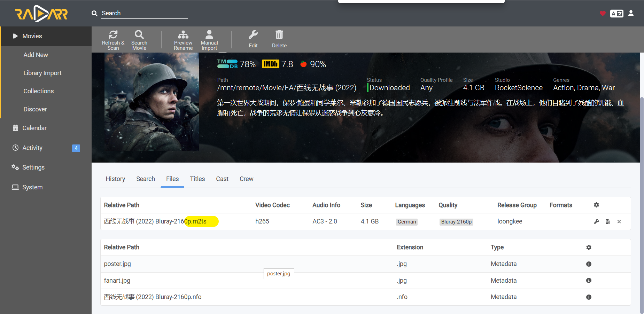Open the Collections page

[38, 91]
